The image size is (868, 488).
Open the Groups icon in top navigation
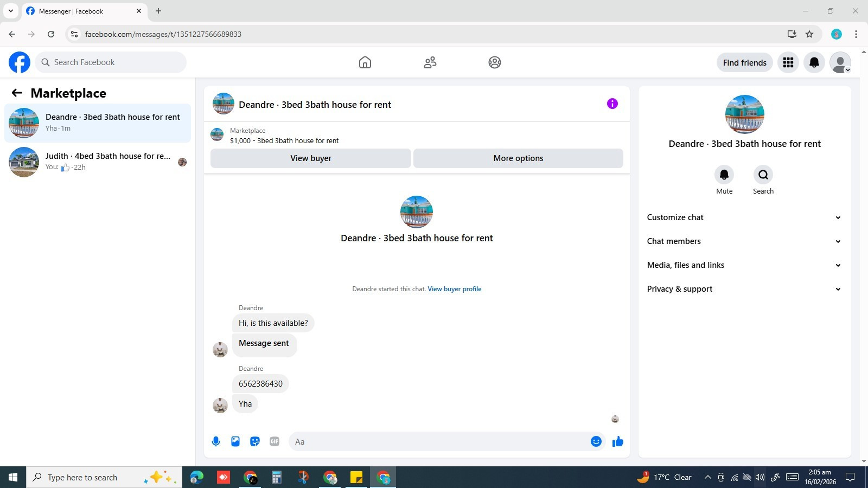495,62
